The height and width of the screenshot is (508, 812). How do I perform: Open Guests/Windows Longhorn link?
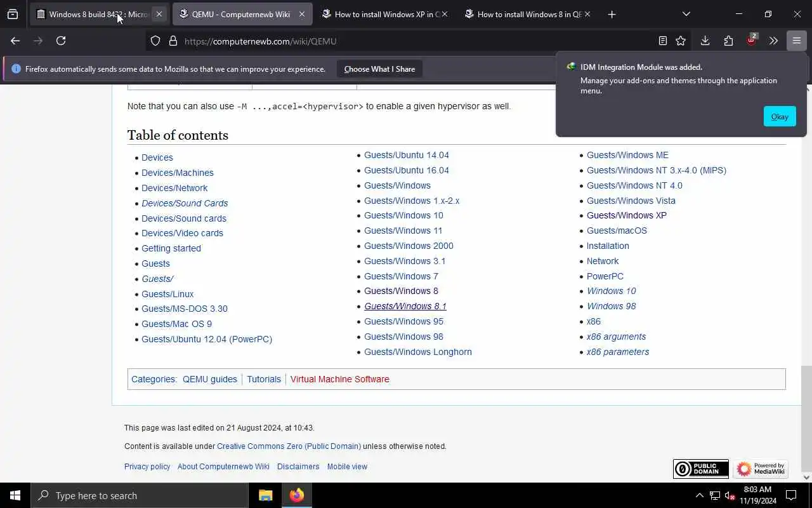pos(418,352)
